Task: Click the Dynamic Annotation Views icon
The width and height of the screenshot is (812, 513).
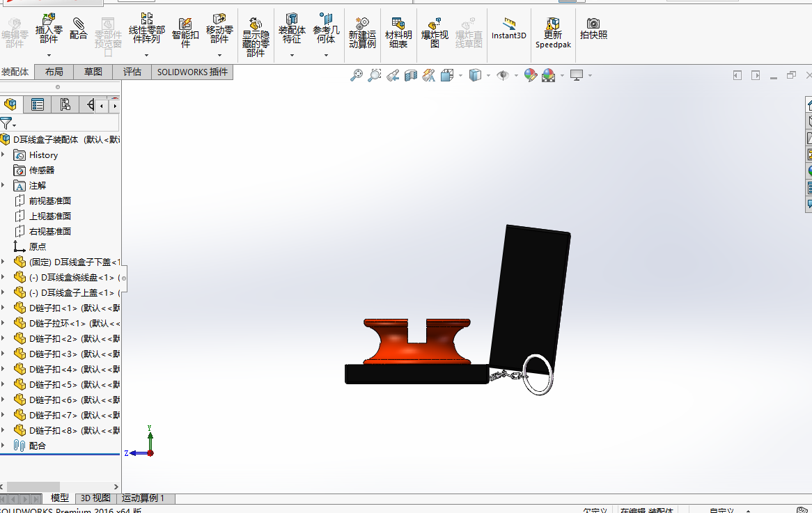Action: [428, 76]
